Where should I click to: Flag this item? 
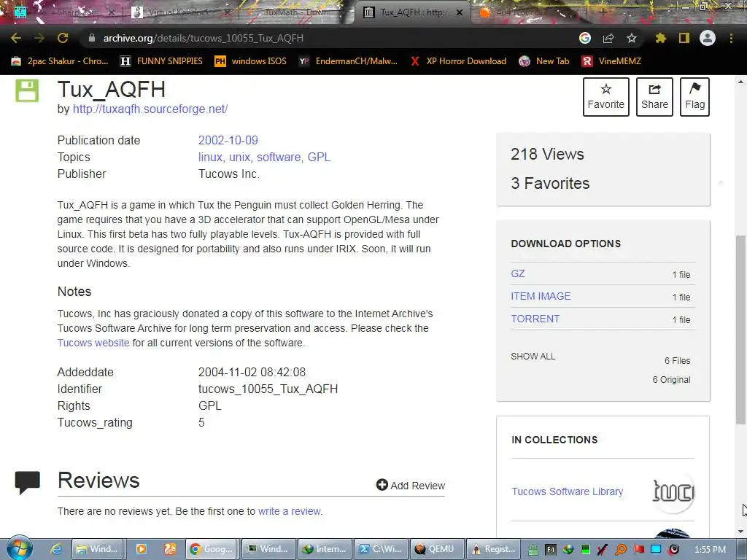(x=694, y=97)
